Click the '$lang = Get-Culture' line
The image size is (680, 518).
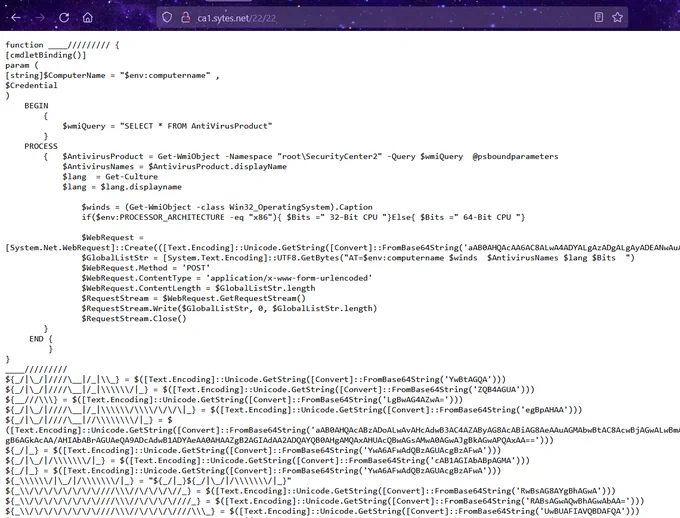pos(110,177)
